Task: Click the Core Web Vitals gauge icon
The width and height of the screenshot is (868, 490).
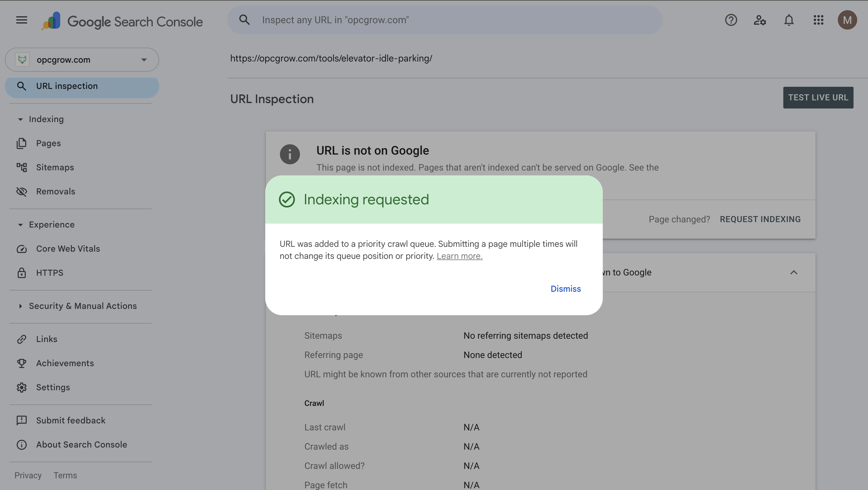Action: [22, 249]
